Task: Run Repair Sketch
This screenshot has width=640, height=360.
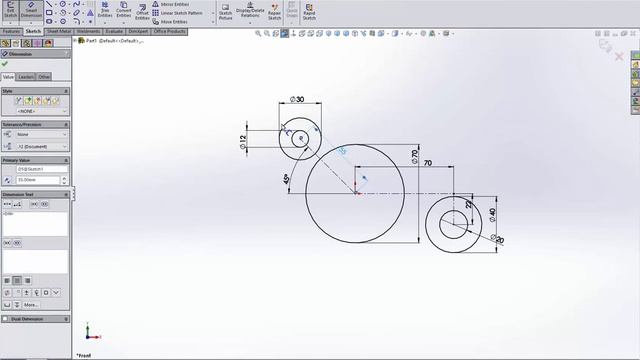Action: coord(274,11)
